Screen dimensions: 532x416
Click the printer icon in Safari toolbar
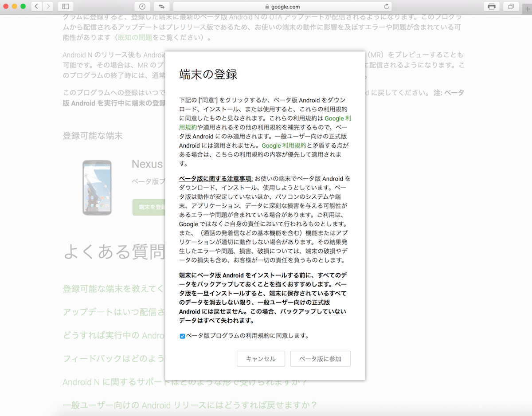point(491,6)
